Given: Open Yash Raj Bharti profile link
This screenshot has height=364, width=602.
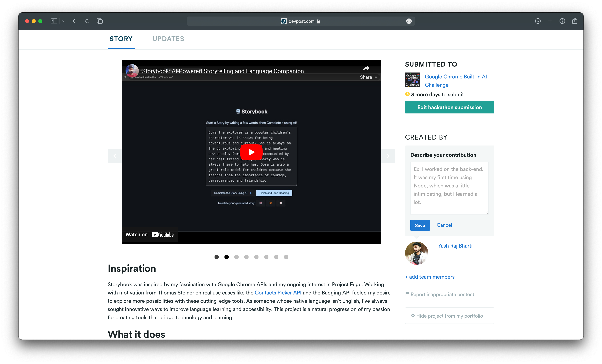Looking at the screenshot, I should point(455,246).
